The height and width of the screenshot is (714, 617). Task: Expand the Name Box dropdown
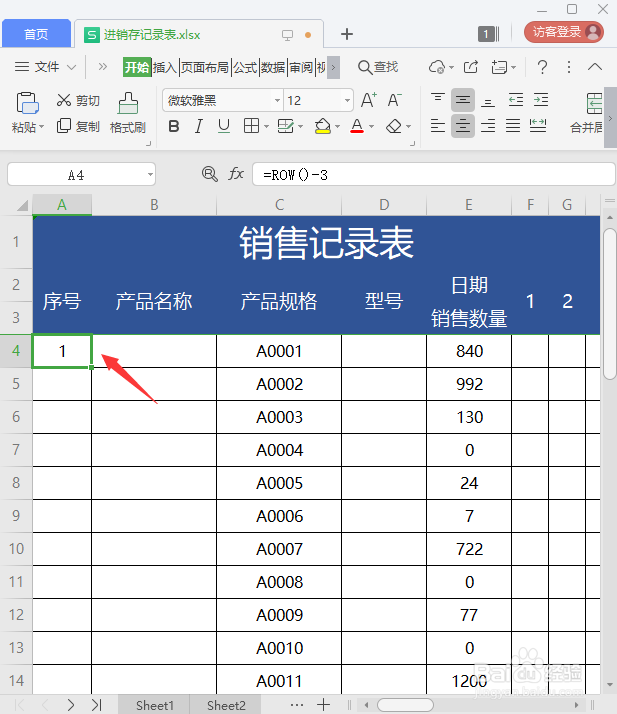(150, 175)
